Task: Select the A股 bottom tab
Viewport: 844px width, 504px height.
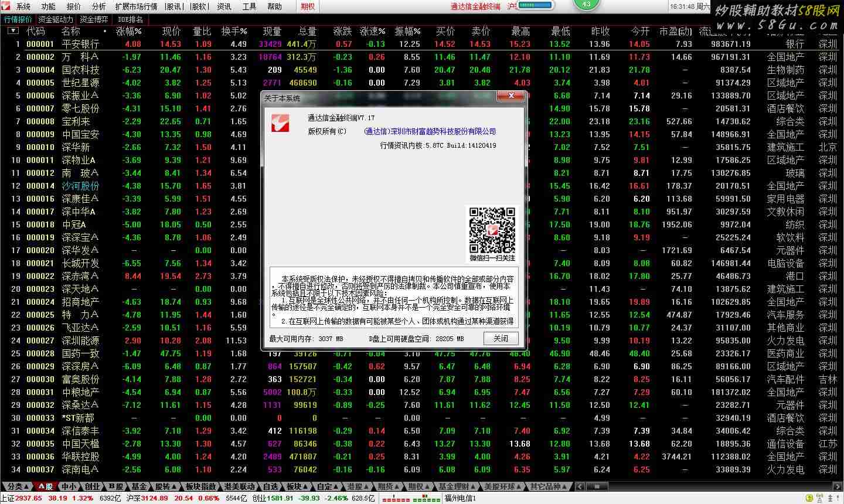Action: [x=46, y=486]
